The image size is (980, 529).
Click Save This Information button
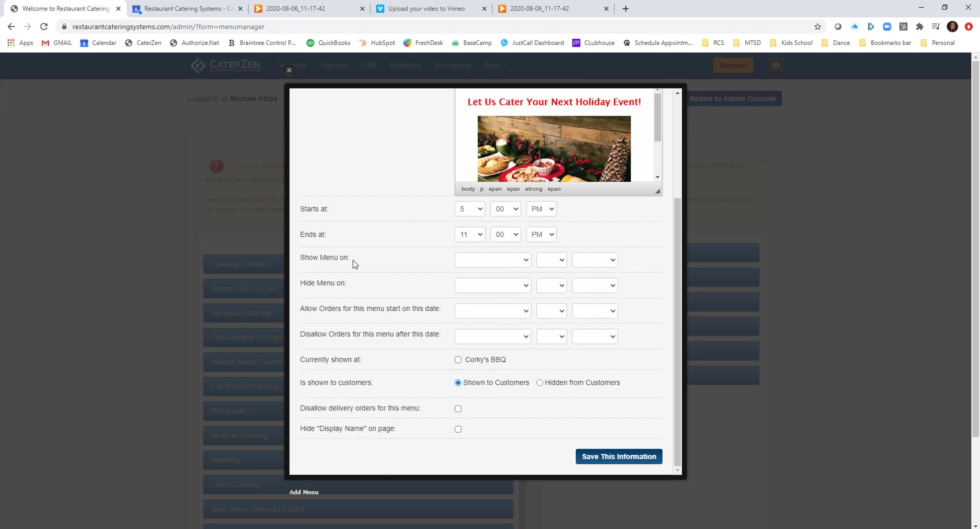point(619,457)
